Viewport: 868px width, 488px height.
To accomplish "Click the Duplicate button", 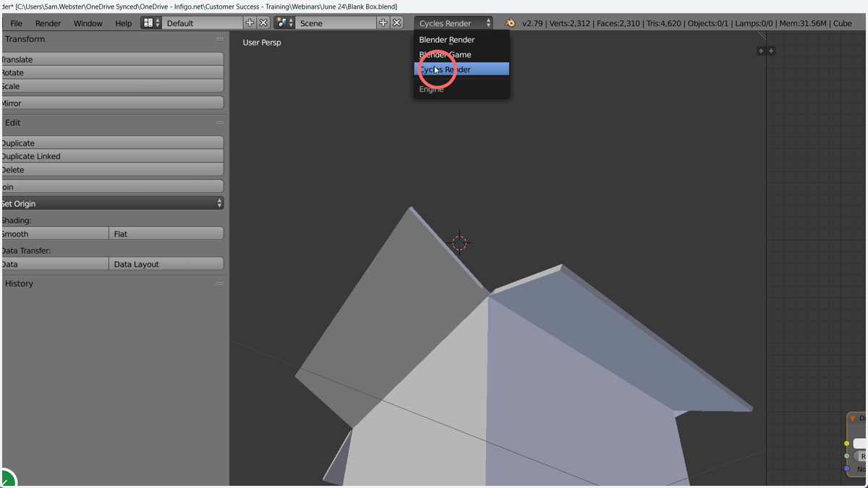I will (x=112, y=143).
